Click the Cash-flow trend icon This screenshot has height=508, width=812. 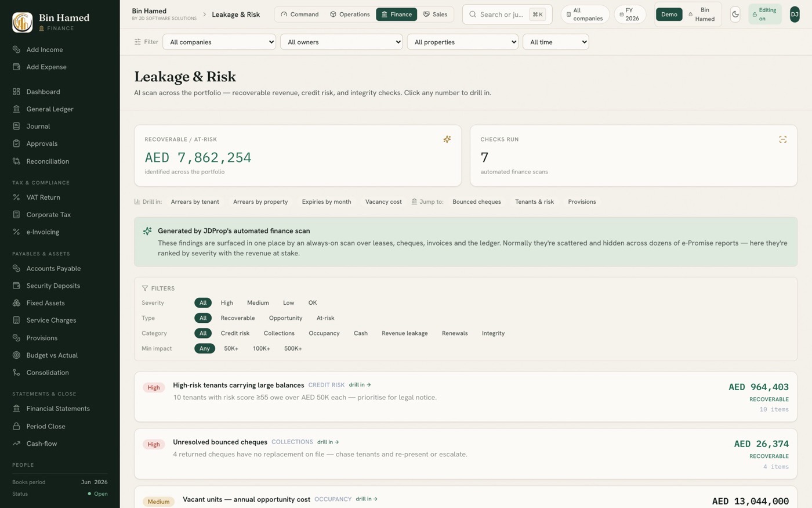pos(16,444)
